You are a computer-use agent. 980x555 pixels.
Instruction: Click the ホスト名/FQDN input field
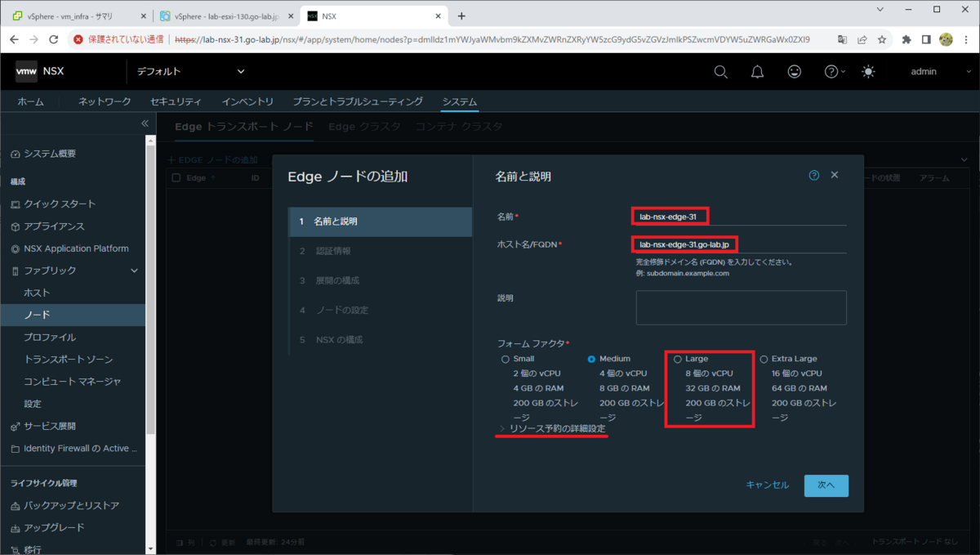pos(741,244)
